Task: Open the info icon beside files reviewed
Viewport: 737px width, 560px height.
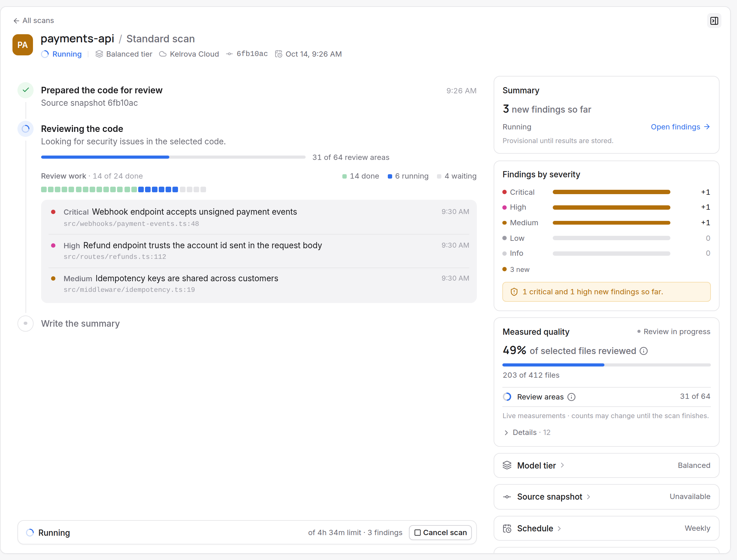Action: pos(644,351)
